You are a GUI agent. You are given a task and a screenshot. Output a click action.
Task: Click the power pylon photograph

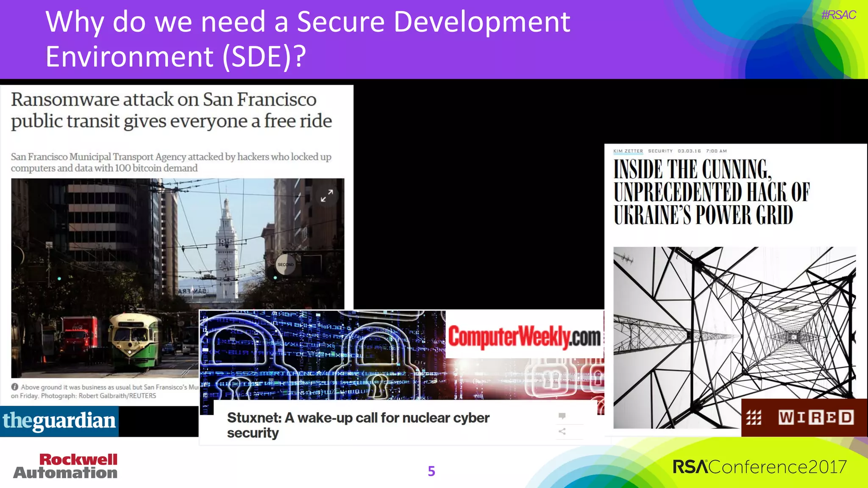tap(734, 337)
